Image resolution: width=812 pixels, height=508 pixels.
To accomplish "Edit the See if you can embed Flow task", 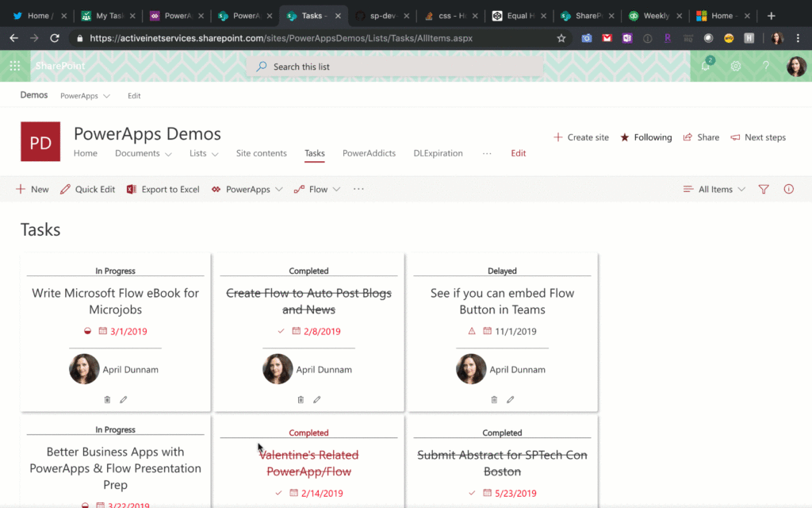I will tap(510, 400).
